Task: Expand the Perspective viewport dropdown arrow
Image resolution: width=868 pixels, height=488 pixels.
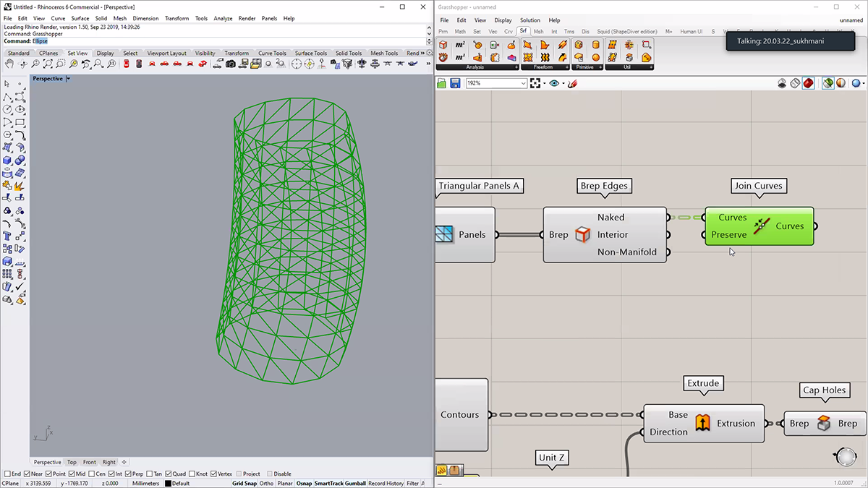Action: pyautogui.click(x=68, y=79)
